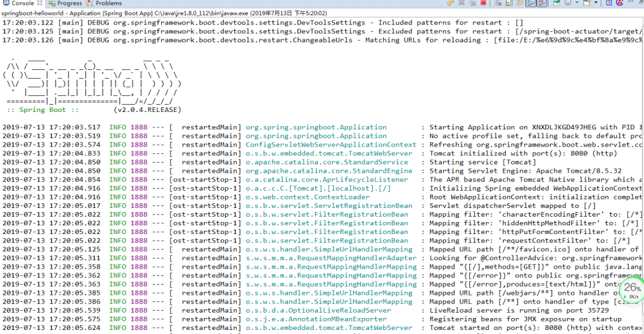The image size is (644, 334).
Task: Toggle Scroll Lock padlock icon
Action: (509, 3)
